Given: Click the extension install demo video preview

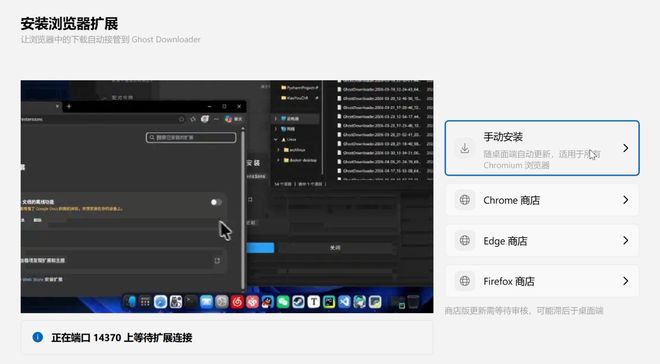Looking at the screenshot, I should [227, 197].
